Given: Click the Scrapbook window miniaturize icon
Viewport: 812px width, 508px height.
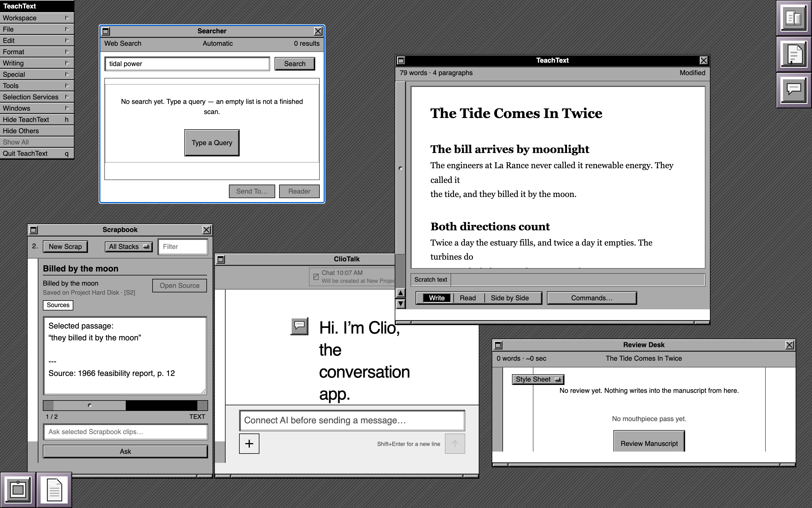Looking at the screenshot, I should pyautogui.click(x=34, y=230).
